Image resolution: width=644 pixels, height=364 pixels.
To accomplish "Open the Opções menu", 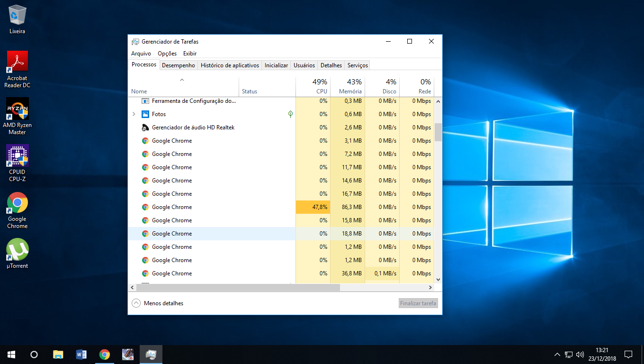I will 167,54.
